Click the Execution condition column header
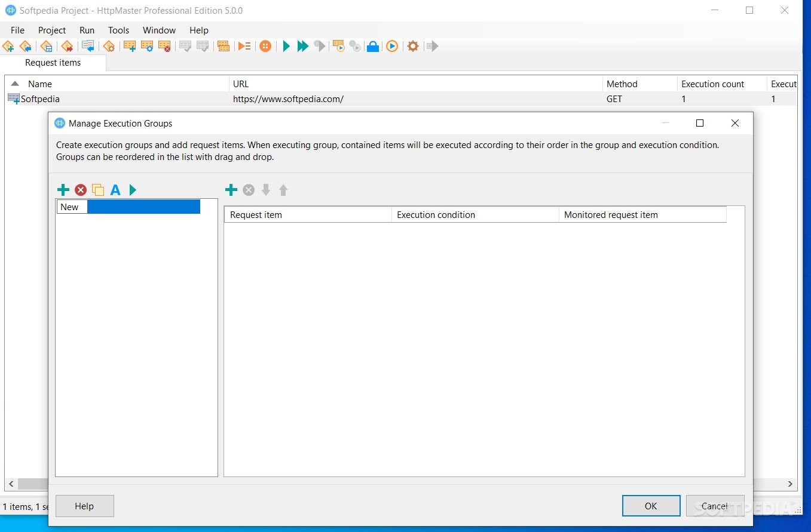 tap(475, 215)
